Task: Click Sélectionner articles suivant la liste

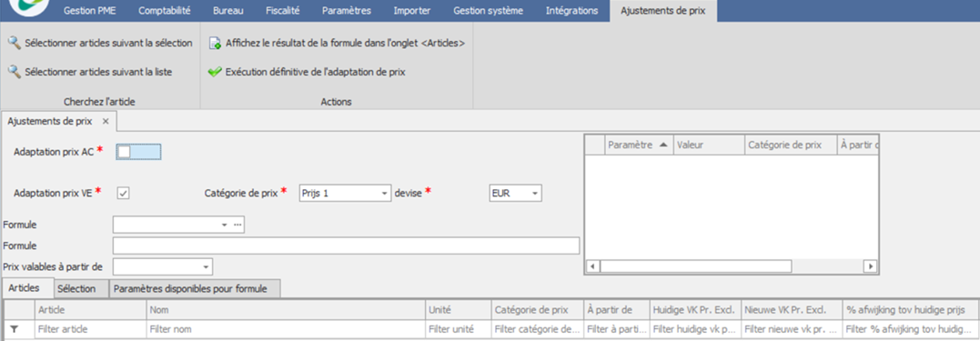Action: point(90,72)
